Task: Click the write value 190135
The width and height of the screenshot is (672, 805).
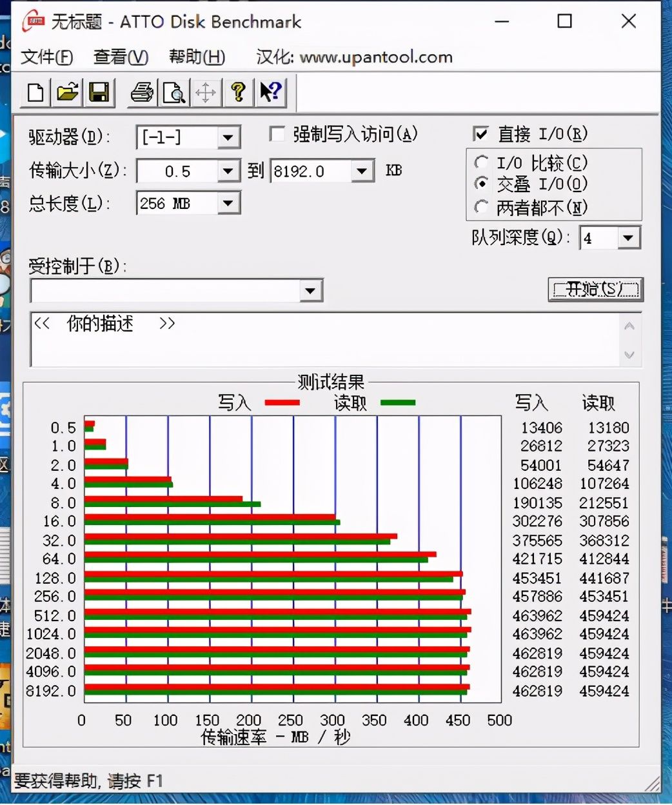Action: (538, 503)
